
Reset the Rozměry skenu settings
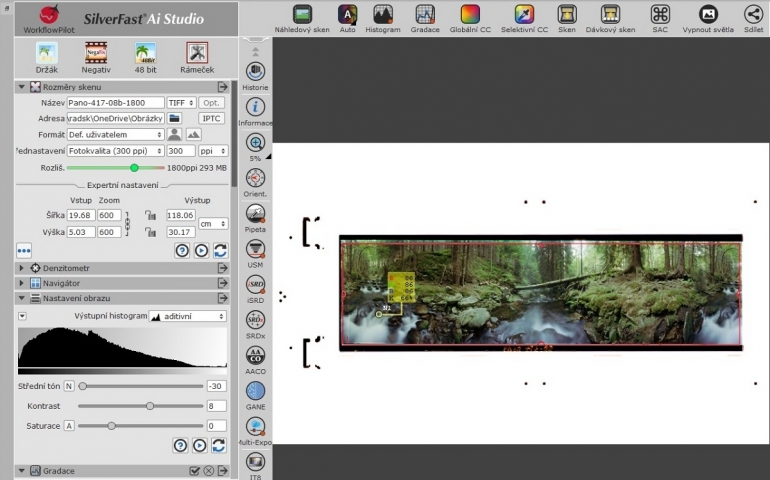pyautogui.click(x=220, y=251)
